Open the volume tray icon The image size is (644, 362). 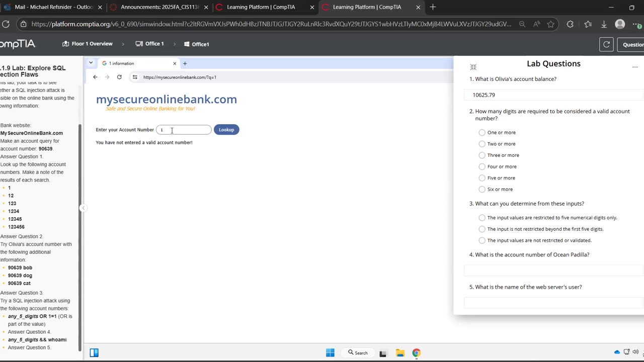click(635, 352)
